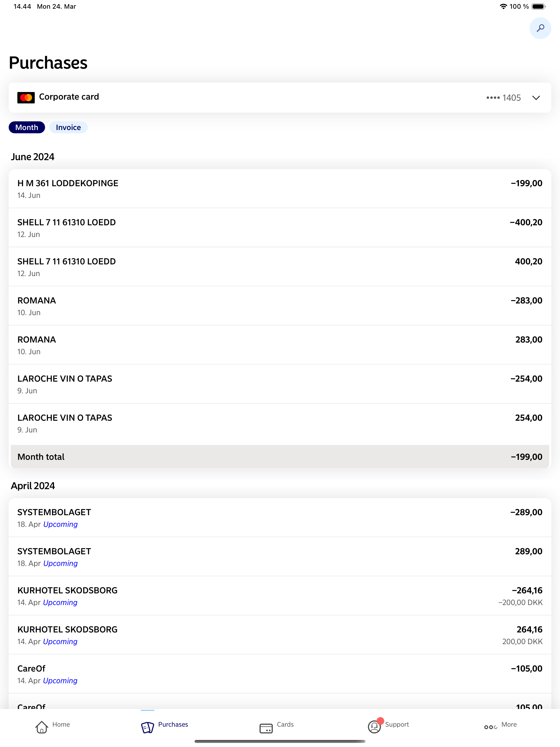Tap the Support headset icon with notification badge
This screenshot has height=747, width=560.
coord(374,724)
